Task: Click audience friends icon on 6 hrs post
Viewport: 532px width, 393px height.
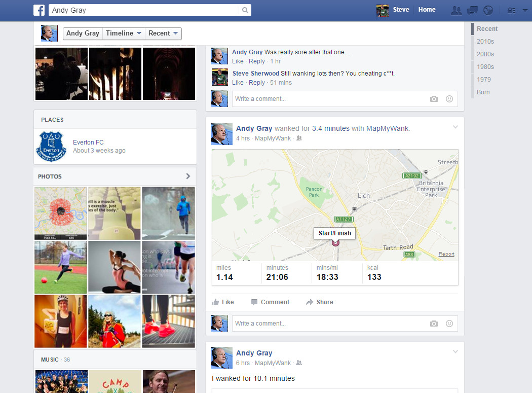Action: [299, 363]
